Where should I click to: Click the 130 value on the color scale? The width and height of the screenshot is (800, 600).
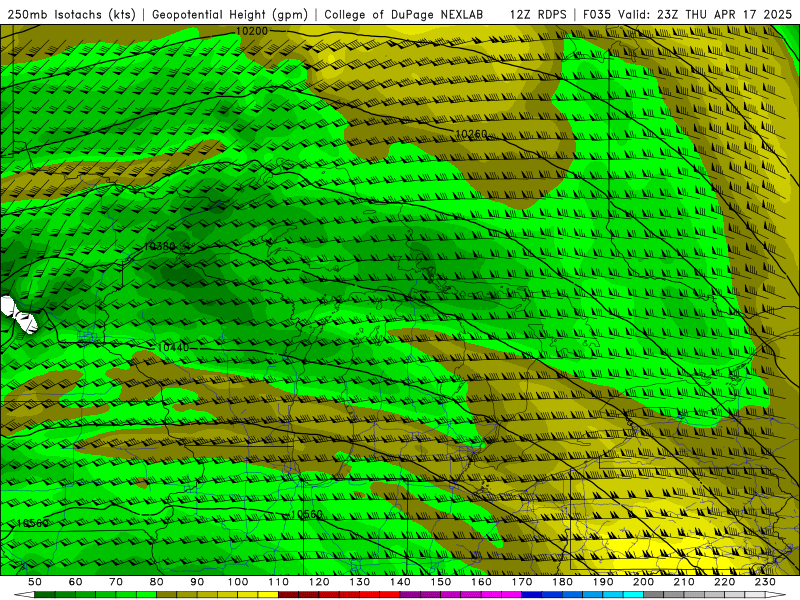359,582
